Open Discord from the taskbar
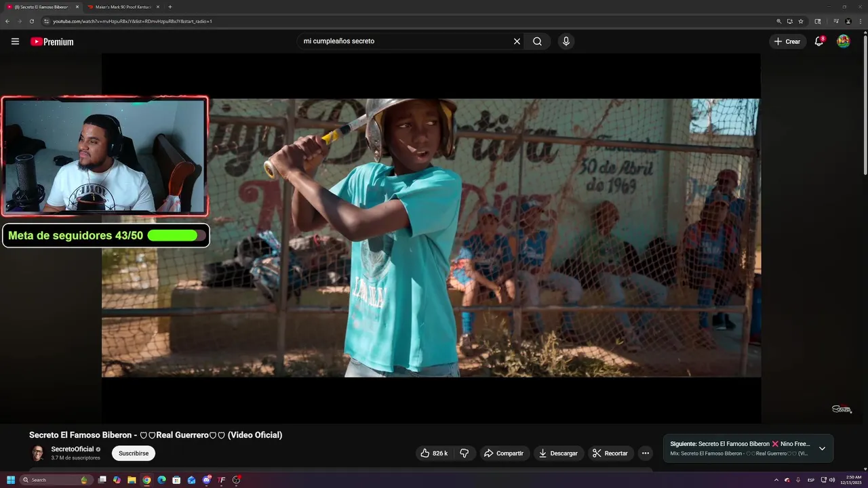 coord(206,480)
